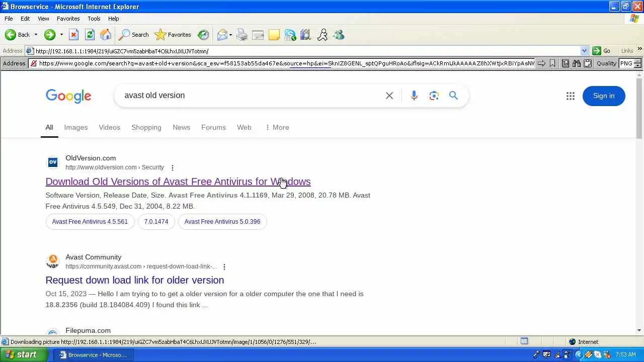Click Avast Free Antivirus 5.0.396 chip
The image size is (644, 362).
pos(222,222)
